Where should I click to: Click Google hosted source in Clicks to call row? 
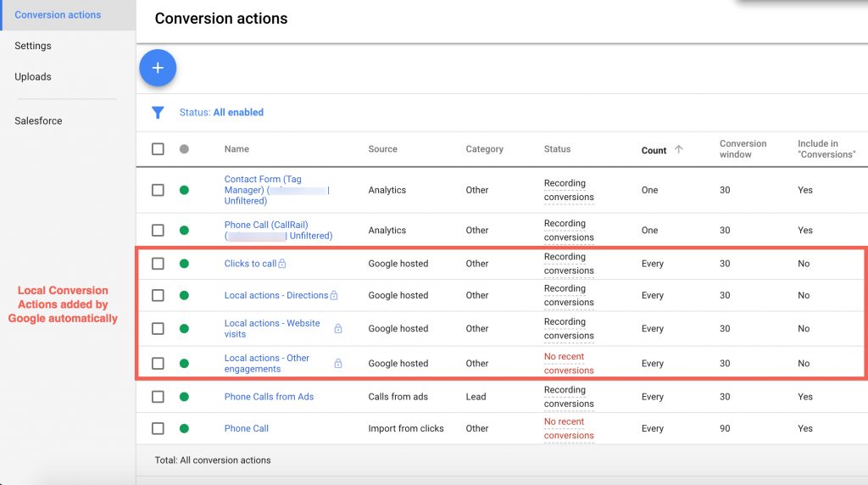(x=398, y=264)
